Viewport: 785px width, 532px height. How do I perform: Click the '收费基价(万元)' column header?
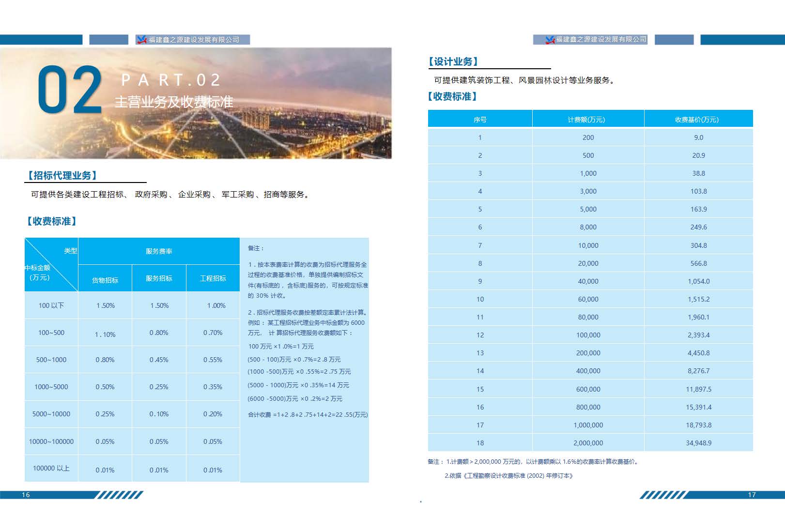pos(698,120)
